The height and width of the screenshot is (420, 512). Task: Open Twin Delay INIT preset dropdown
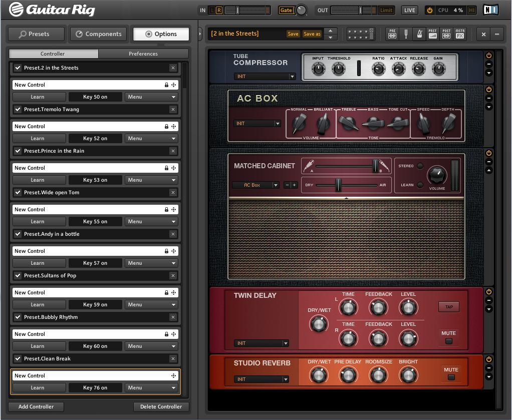pyautogui.click(x=261, y=343)
